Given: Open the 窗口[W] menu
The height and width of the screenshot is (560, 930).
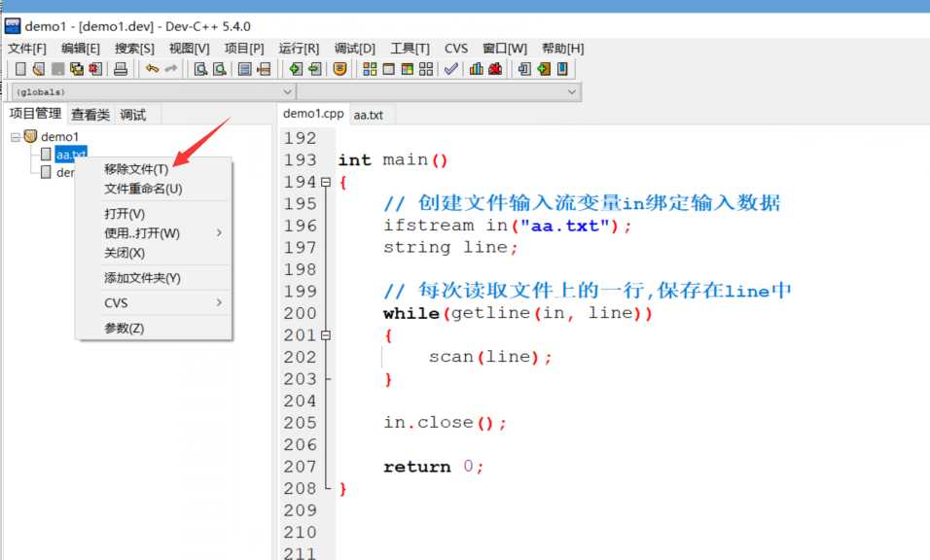Looking at the screenshot, I should tap(505, 48).
